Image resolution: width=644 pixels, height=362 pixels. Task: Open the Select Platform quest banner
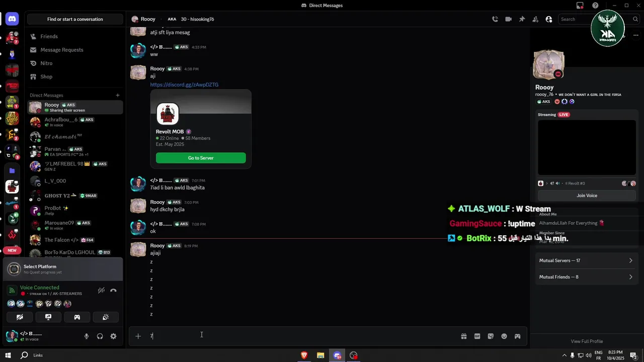point(63,269)
